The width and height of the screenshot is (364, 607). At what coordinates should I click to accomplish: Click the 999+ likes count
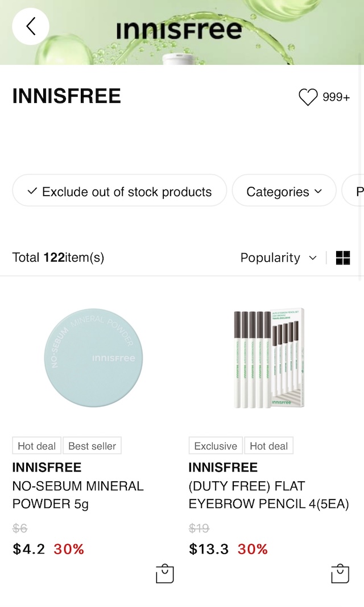pyautogui.click(x=336, y=97)
